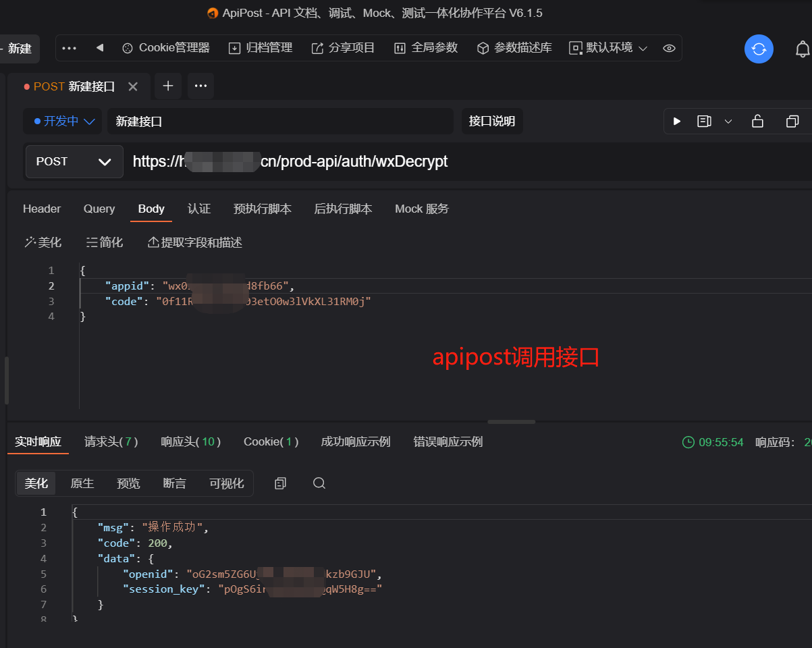Image resolution: width=812 pixels, height=648 pixels.
Task: Switch response view to 预览
Action: coord(128,483)
